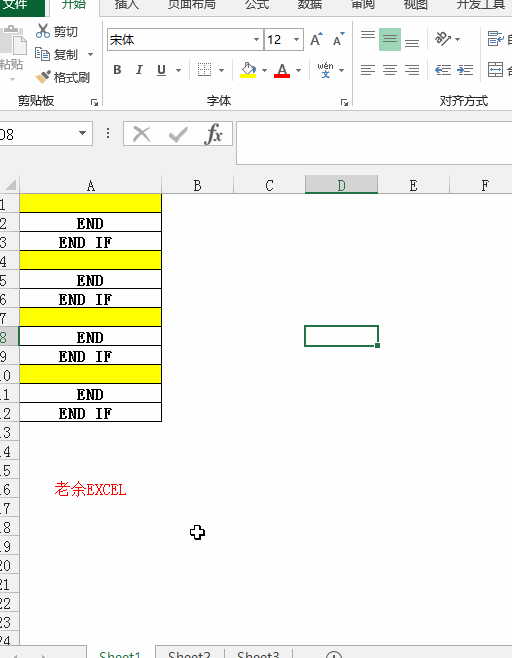Viewport: 512px width, 658px height.
Task: Click the Enter (checkmark) formula button
Action: 178,134
